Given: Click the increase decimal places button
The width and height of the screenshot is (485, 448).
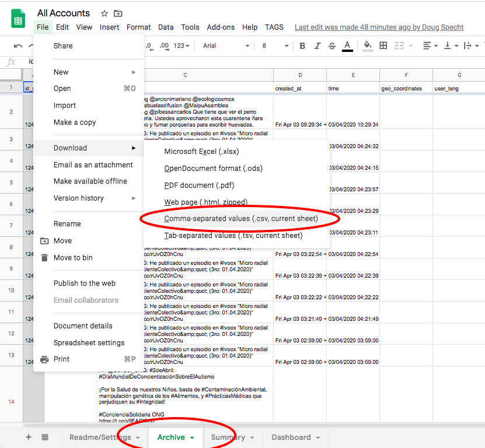Looking at the screenshot, I should point(164,46).
